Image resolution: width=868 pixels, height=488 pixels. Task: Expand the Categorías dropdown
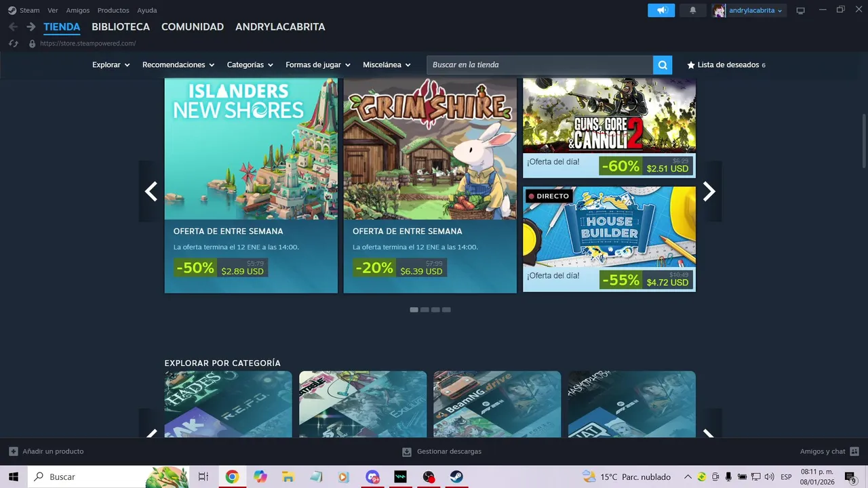coord(250,65)
